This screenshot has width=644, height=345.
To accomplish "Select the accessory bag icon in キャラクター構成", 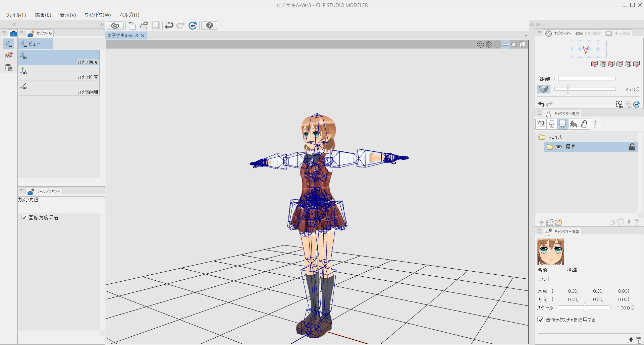I will click(x=584, y=124).
